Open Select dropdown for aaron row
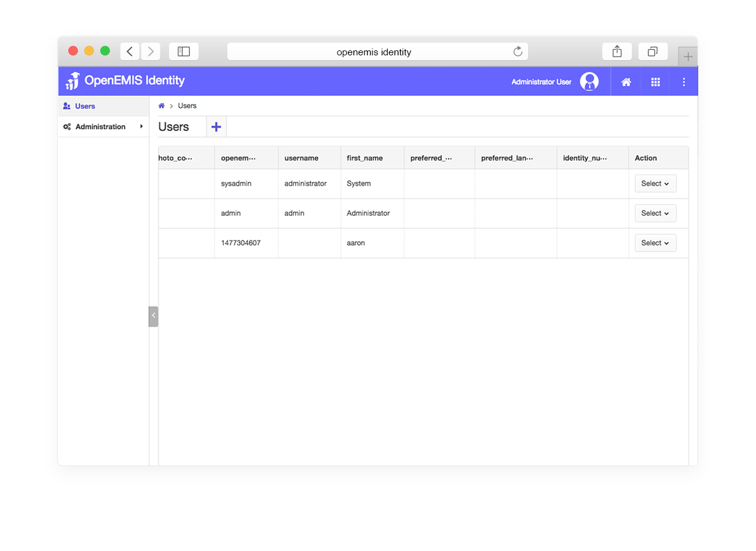Viewport: 756px width, 551px height. [x=655, y=243]
